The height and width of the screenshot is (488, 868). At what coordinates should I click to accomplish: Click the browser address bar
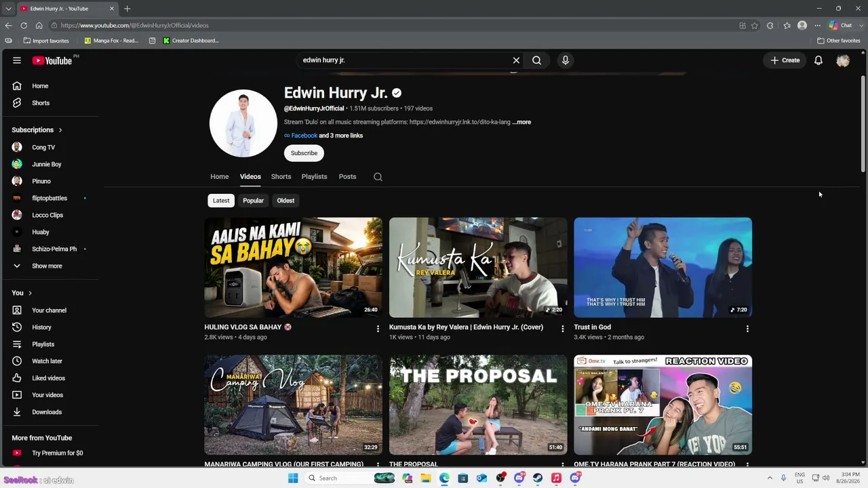pyautogui.click(x=393, y=26)
